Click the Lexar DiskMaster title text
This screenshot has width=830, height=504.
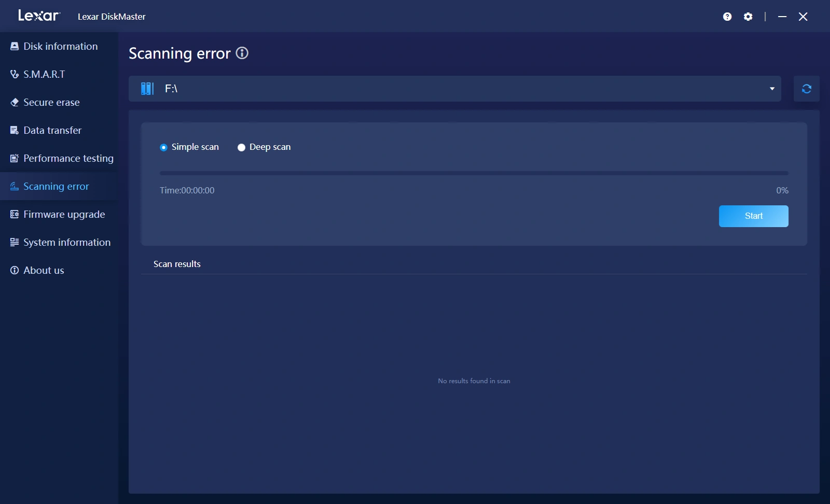(112, 17)
